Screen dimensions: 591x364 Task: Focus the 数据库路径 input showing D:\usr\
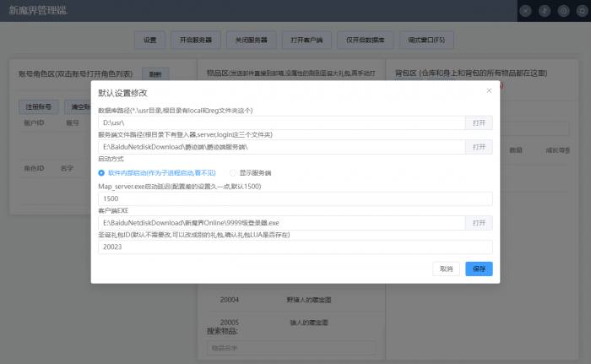281,123
